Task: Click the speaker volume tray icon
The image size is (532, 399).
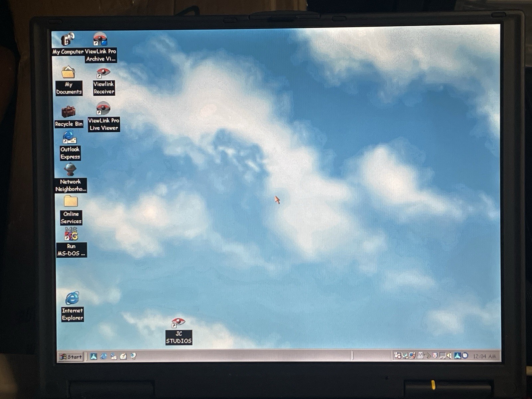Action: (x=449, y=355)
